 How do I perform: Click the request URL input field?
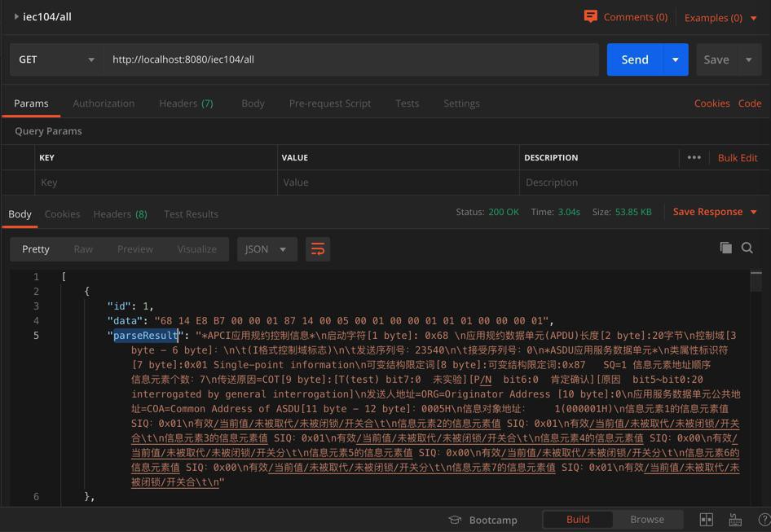coord(350,59)
